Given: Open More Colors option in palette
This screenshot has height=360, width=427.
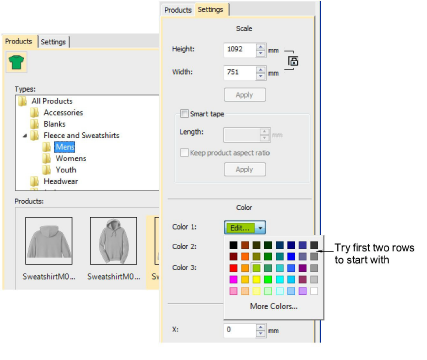Looking at the screenshot, I should click(x=274, y=306).
